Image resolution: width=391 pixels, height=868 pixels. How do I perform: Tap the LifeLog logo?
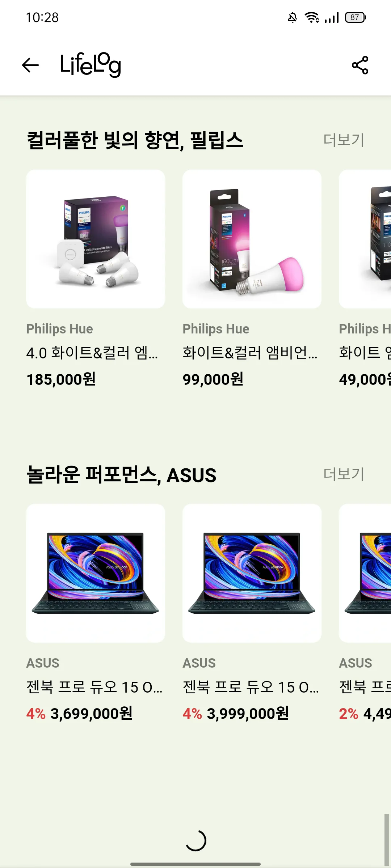pyautogui.click(x=91, y=65)
